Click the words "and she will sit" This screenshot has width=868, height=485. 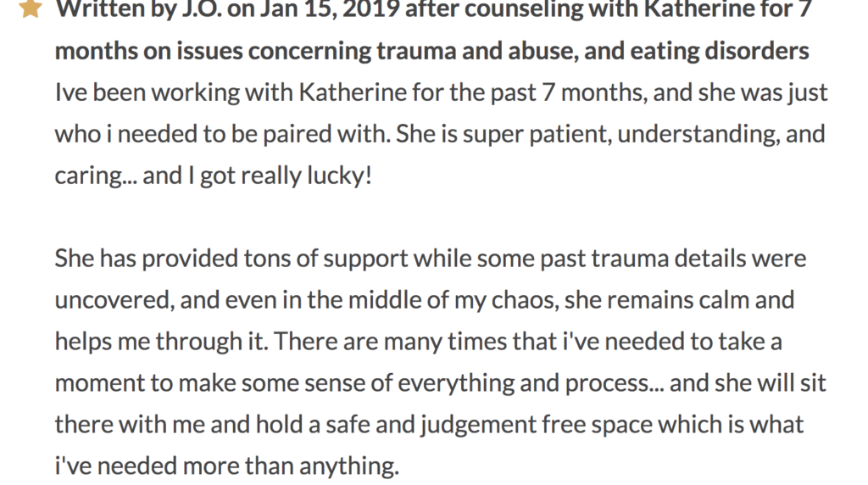pos(748,383)
